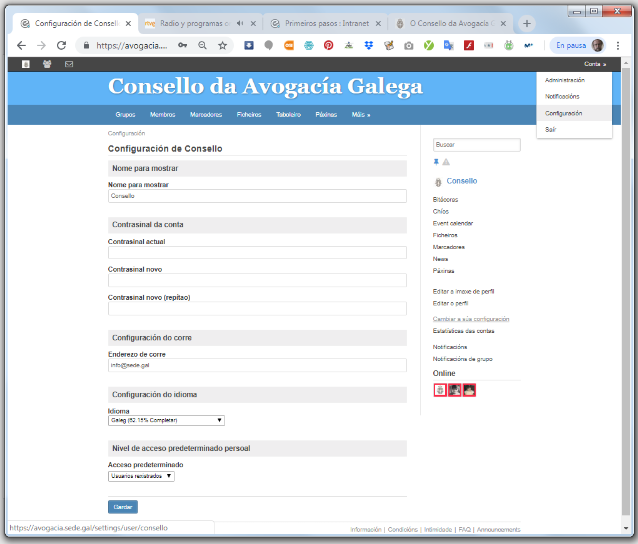Focus the Contrasinal actual password field

click(257, 253)
